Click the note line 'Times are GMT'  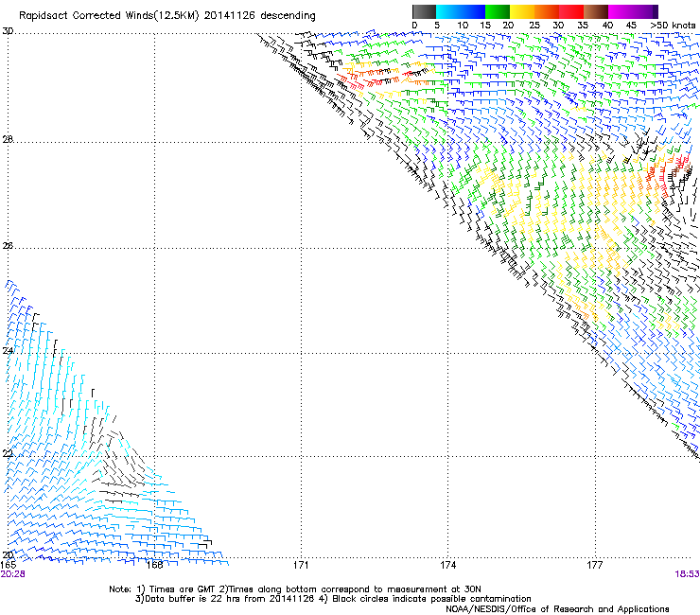183,589
